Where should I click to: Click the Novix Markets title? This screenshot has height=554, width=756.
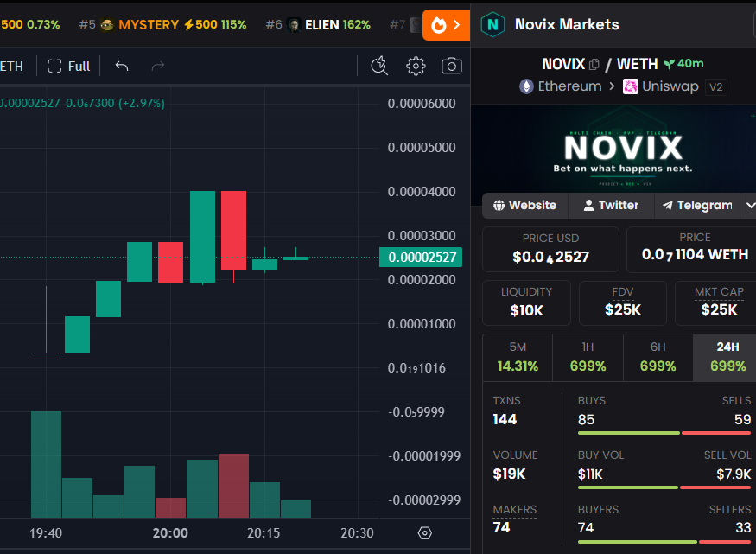tap(567, 24)
